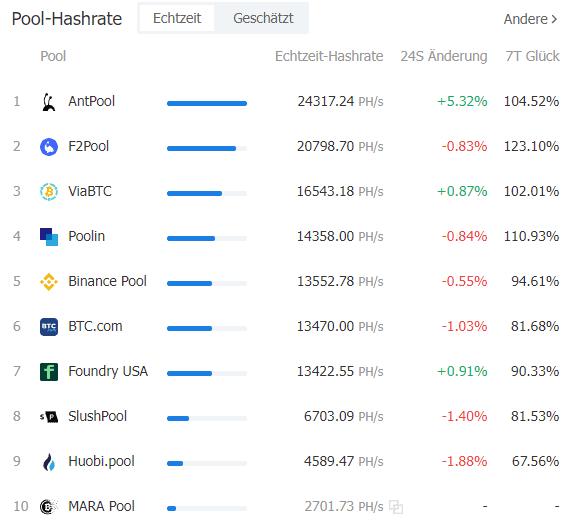The height and width of the screenshot is (529, 576).
Task: Click the 104.52% luck value
Action: [x=532, y=101]
